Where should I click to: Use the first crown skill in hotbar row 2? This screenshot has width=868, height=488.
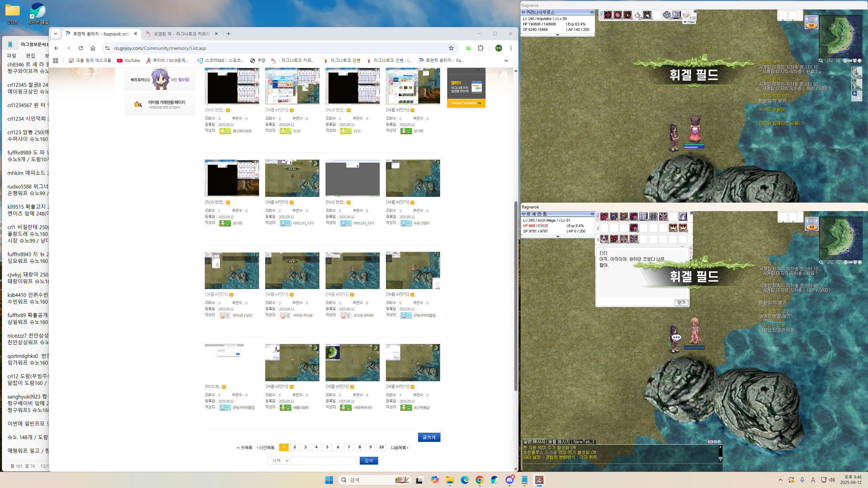673,228
